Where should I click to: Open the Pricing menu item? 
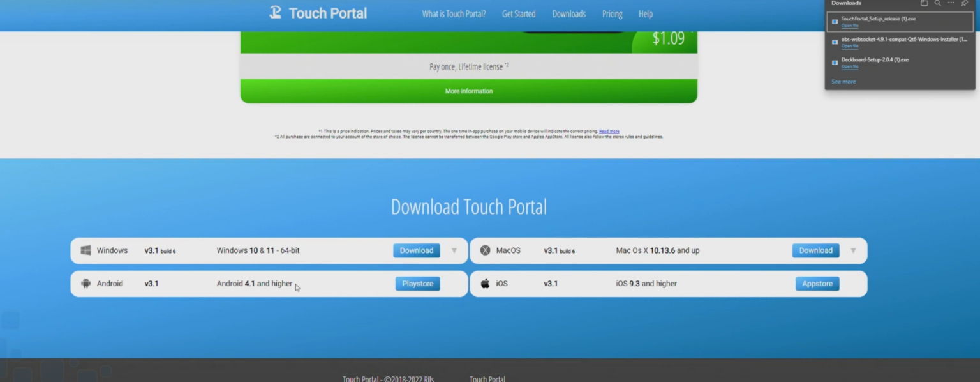tap(612, 14)
